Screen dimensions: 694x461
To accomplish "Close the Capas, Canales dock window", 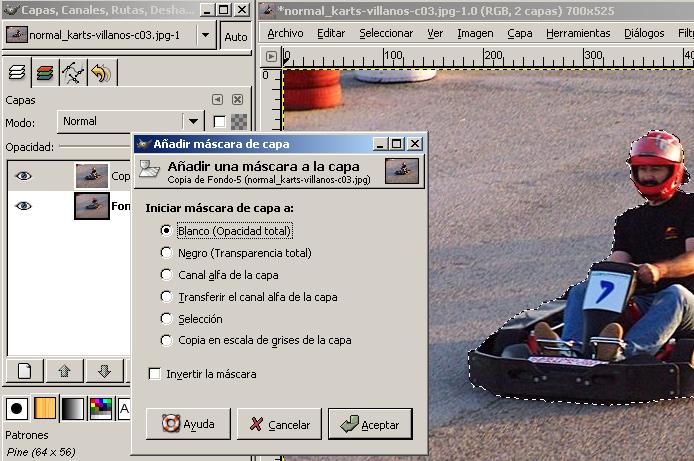I will pos(242,10).
